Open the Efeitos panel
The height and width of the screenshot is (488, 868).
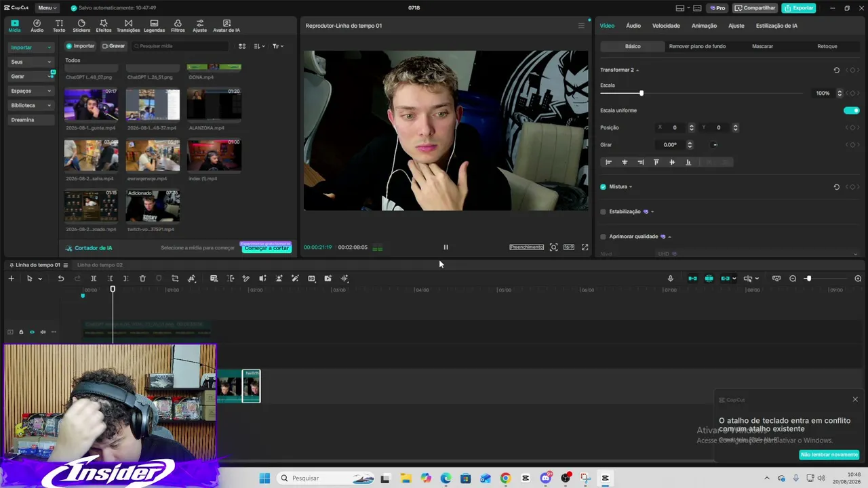pos(104,26)
